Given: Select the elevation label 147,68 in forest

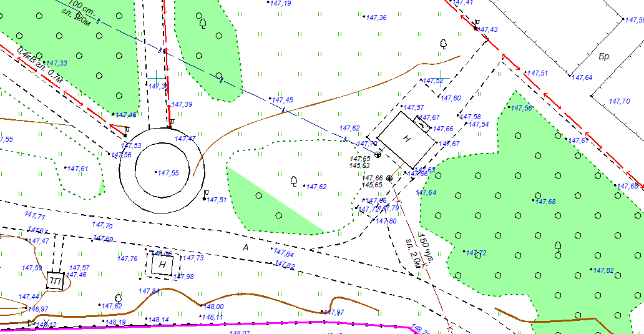Looking at the screenshot, I should pyautogui.click(x=545, y=202).
